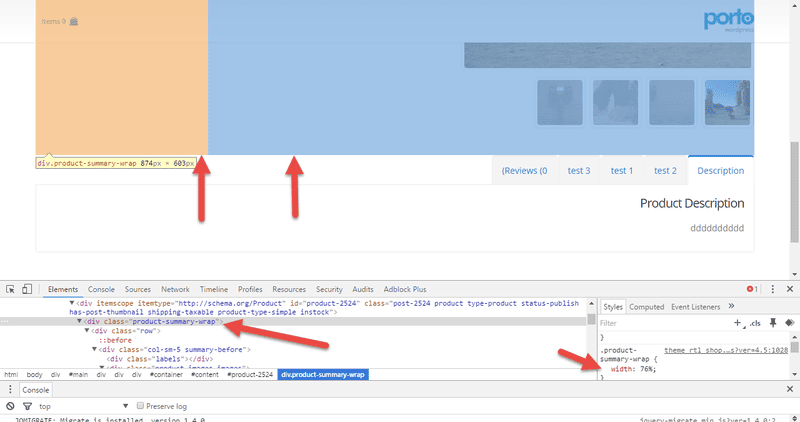Screen dimensions: 800x422
Task: Click the animations diamond icon in Styles
Action: [790, 322]
